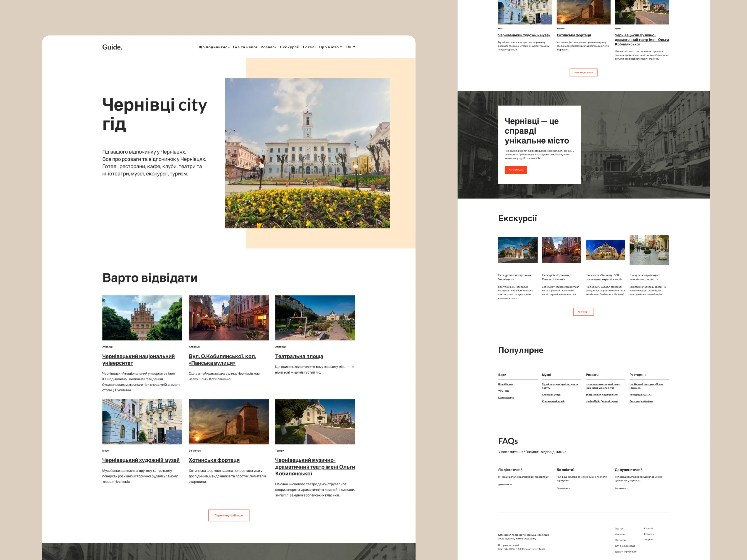747x560 pixels.
Task: Open the Ресторація «ХАТА» link
Action: coord(640,395)
